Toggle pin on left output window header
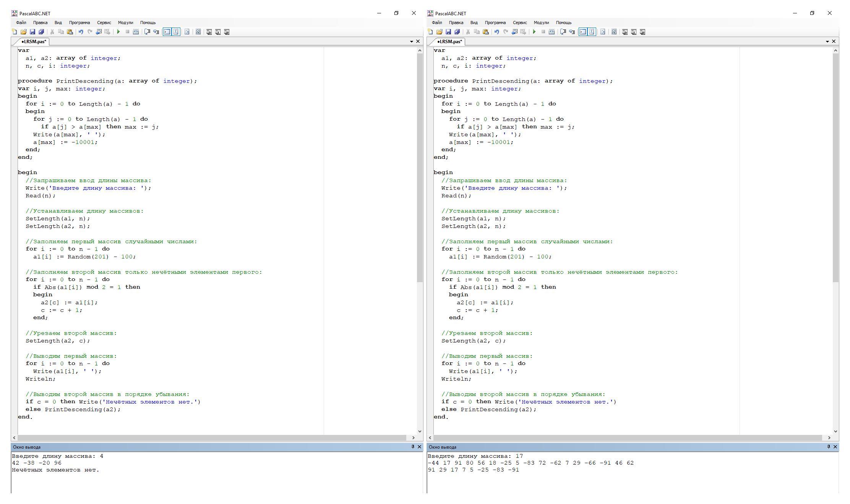850x504 pixels. [413, 447]
